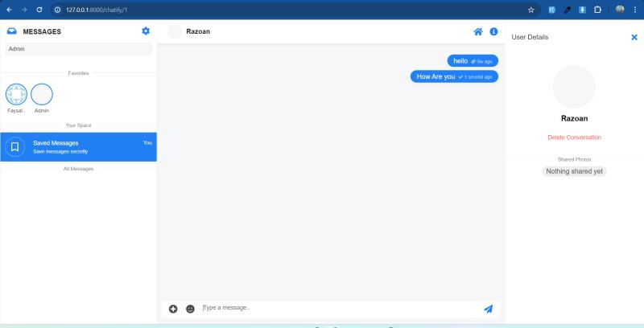This screenshot has height=328, width=644.
Task: Click the Messages inbox icon
Action: (12, 31)
